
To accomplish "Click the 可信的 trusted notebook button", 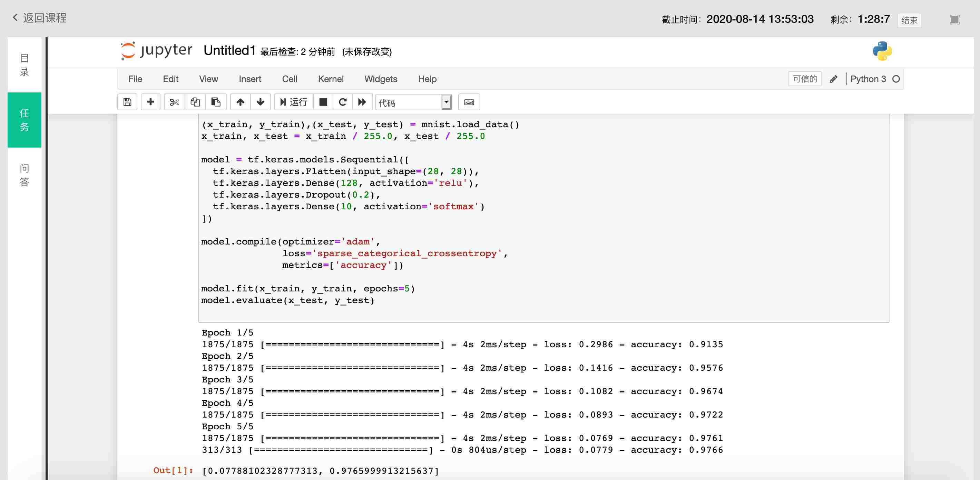I will coord(805,79).
